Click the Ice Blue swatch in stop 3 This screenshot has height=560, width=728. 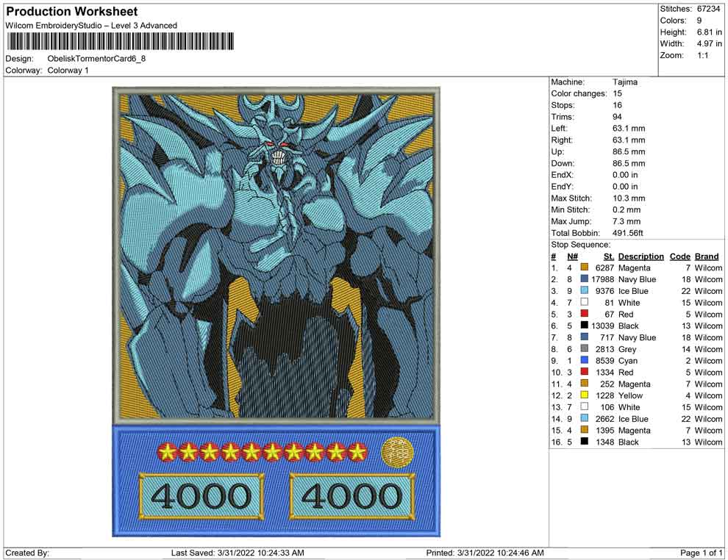click(585, 290)
